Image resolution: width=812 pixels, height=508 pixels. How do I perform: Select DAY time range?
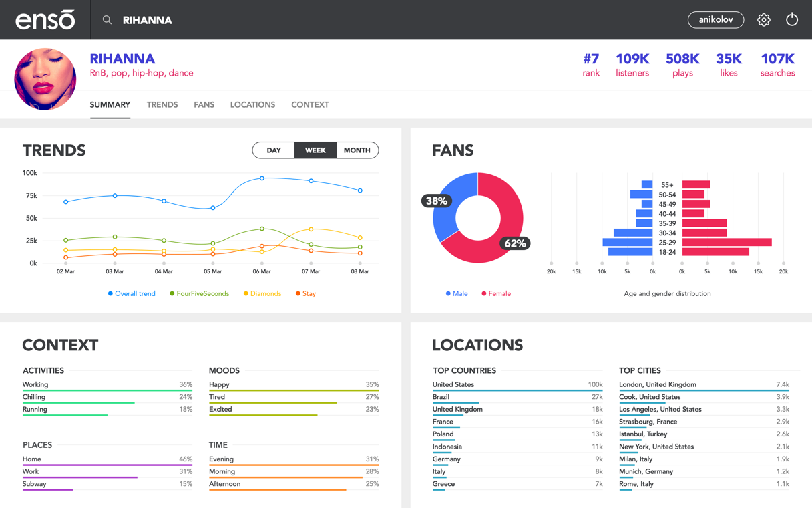(x=274, y=150)
